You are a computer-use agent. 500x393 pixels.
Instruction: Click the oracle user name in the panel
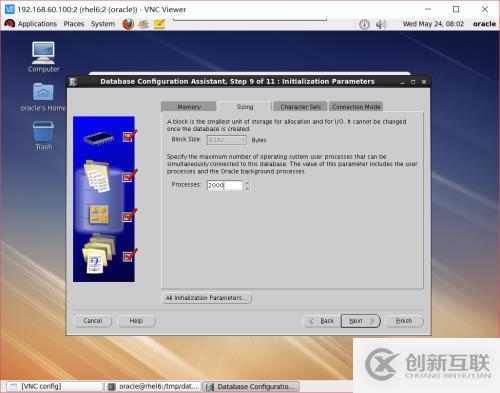[x=484, y=24]
